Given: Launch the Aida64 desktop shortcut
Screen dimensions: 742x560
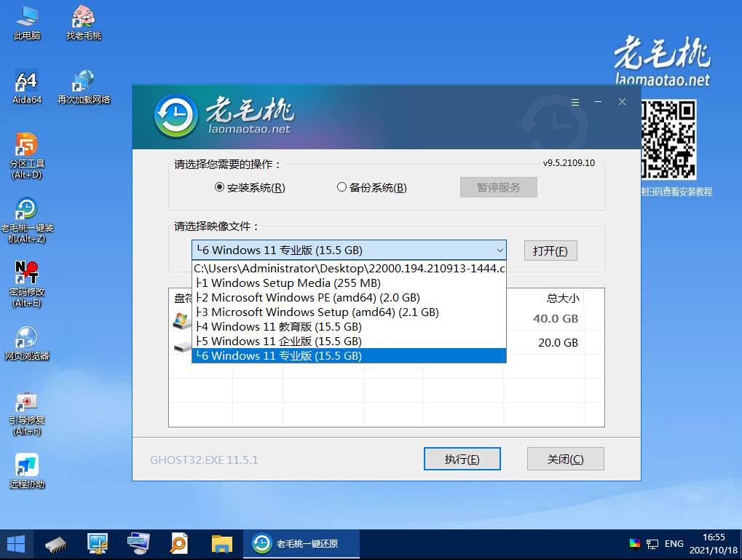Looking at the screenshot, I should (27, 87).
